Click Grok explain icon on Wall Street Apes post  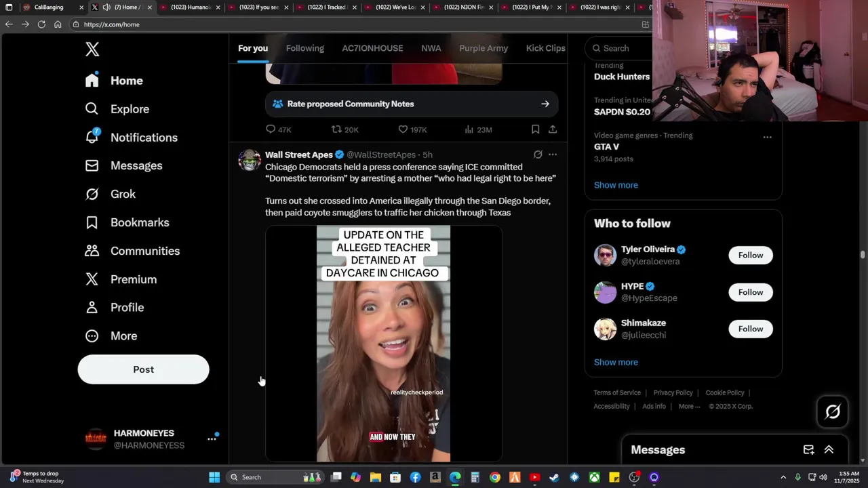click(x=538, y=155)
